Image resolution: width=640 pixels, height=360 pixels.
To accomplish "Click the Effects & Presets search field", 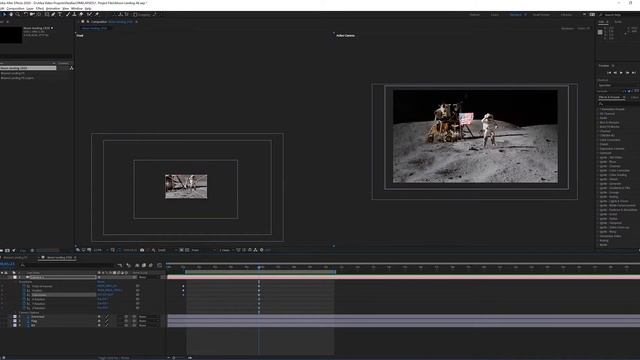I will tap(618, 104).
